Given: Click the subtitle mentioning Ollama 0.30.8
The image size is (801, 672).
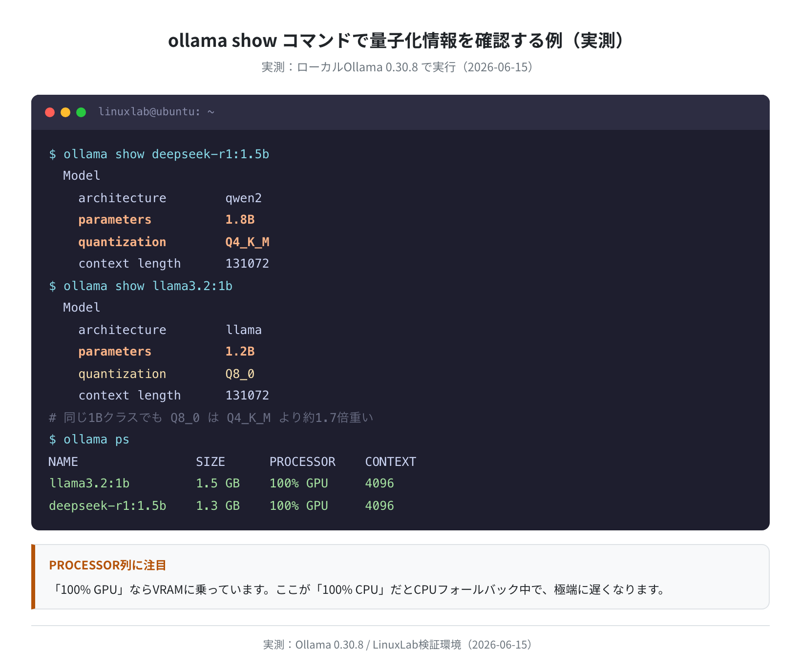Looking at the screenshot, I should tap(397, 67).
